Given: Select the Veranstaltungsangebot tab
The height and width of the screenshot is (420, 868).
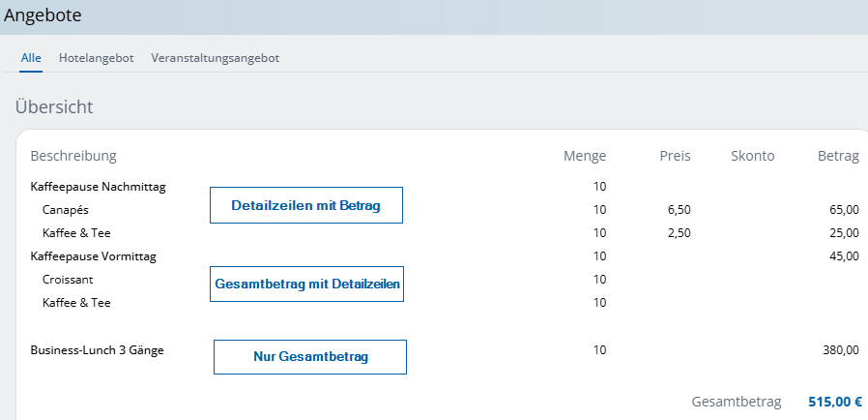Looking at the screenshot, I should tap(215, 58).
